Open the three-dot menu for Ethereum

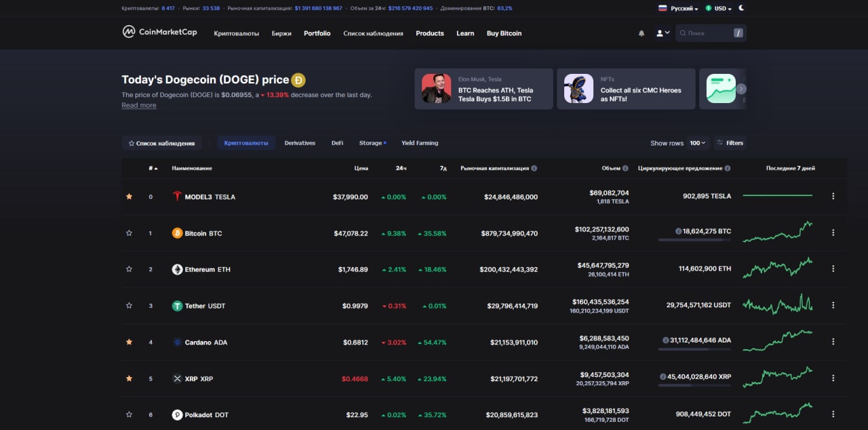pyautogui.click(x=833, y=269)
